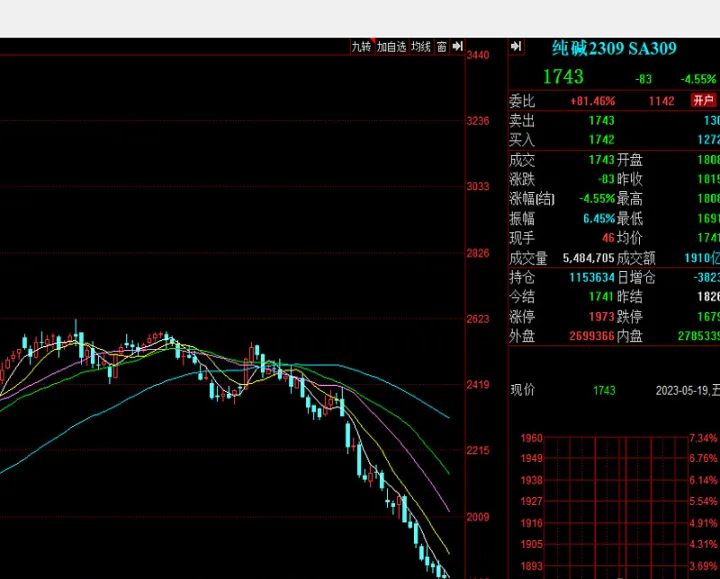Click the 6.14% intraday percent label
This screenshot has width=720, height=579.
(x=703, y=481)
